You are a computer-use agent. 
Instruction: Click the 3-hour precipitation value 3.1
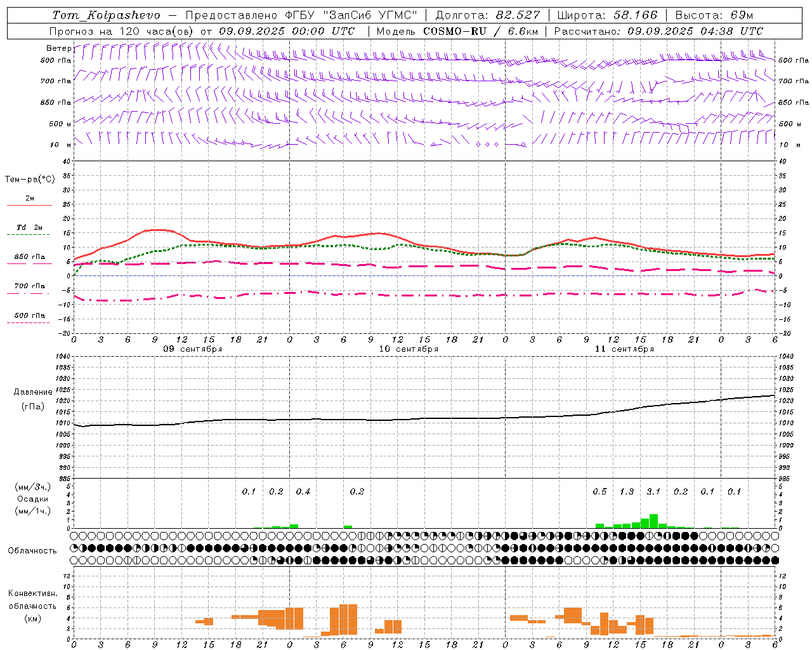(653, 492)
